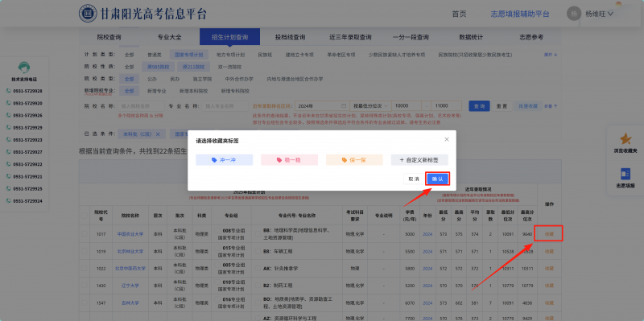Click phone icon beside 0931-5729923

[8, 140]
